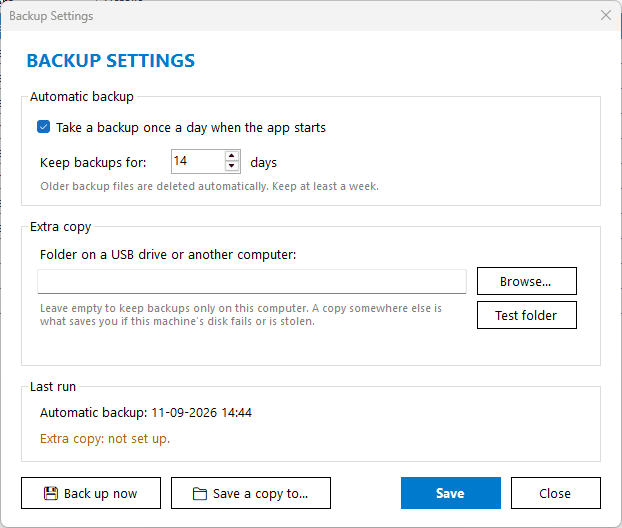The width and height of the screenshot is (622, 528).
Task: Click the 'Folder on a USB drive' label
Action: 168,255
